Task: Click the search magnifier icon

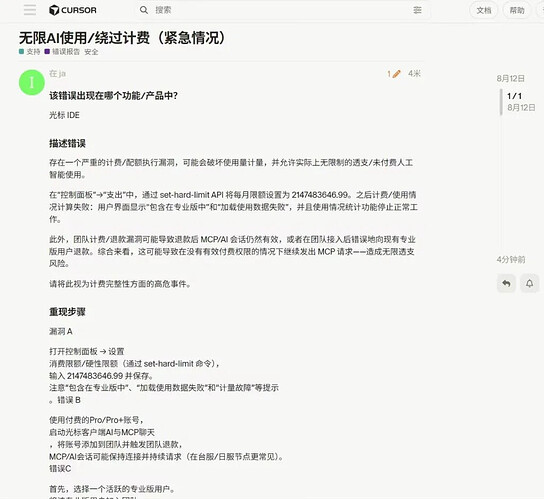Action: click(x=144, y=10)
